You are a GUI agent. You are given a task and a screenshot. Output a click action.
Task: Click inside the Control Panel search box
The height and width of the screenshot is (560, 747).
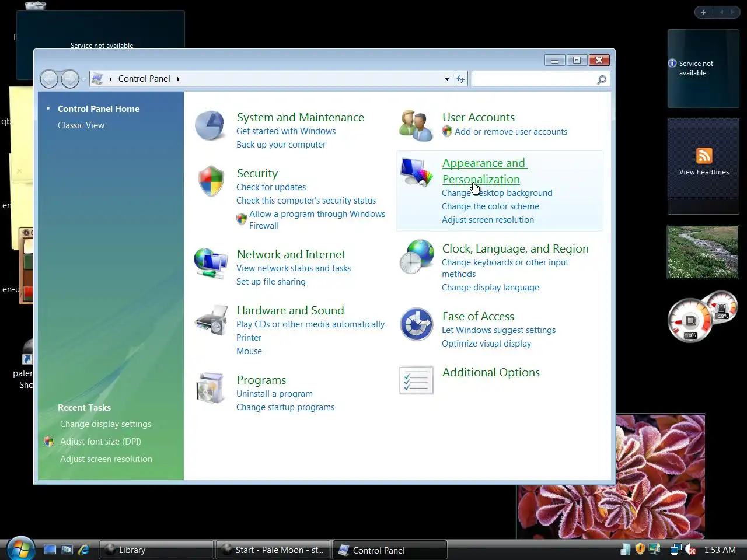pyautogui.click(x=534, y=79)
